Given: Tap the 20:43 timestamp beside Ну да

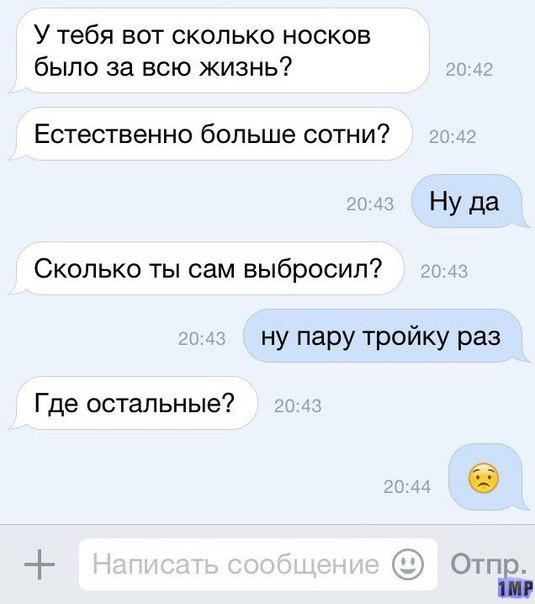Looking at the screenshot, I should click(x=370, y=204).
